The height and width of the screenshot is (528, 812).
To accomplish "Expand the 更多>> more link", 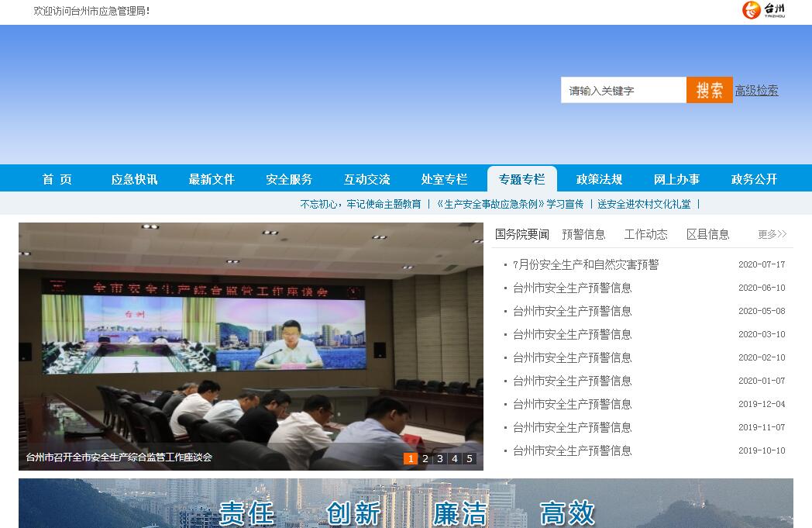I will pos(772,234).
